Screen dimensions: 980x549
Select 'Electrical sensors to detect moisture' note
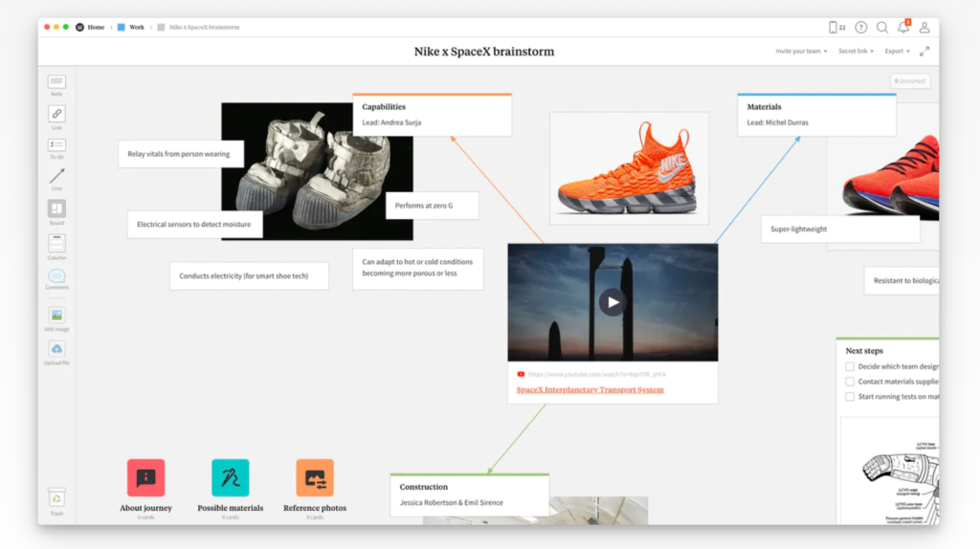(x=194, y=224)
